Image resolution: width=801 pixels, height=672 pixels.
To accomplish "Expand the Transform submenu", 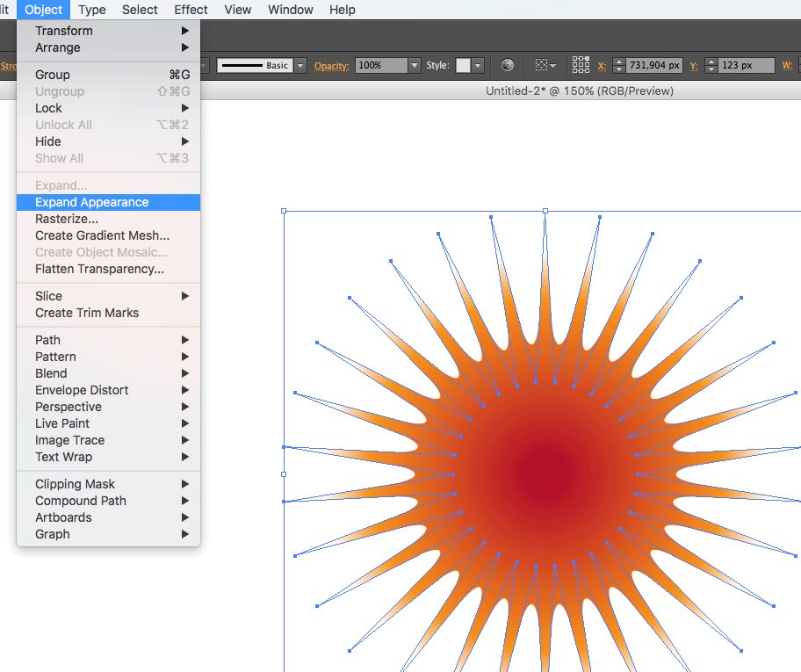I will pyautogui.click(x=63, y=31).
